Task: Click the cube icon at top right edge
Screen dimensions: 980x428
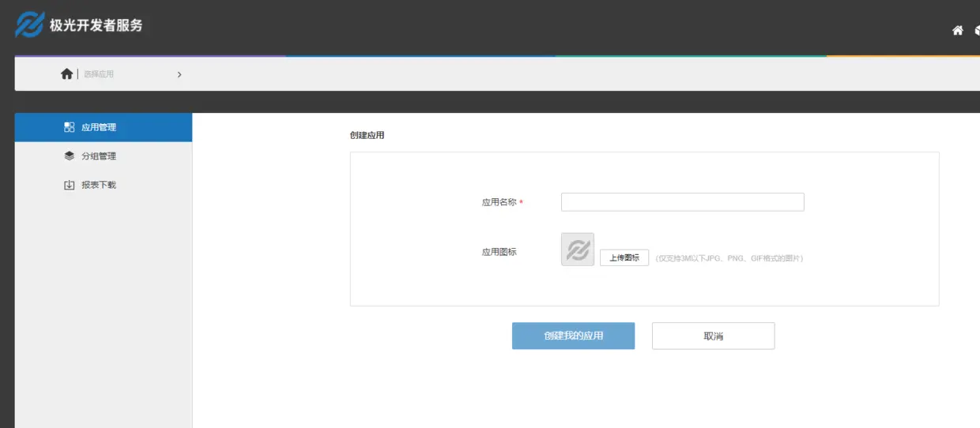Action: point(977,31)
